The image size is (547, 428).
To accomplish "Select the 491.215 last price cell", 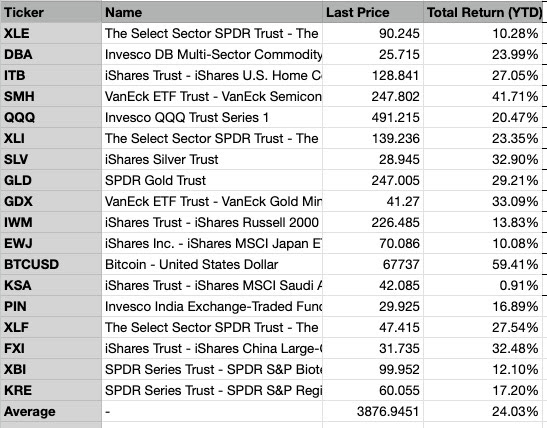I will 373,118.
